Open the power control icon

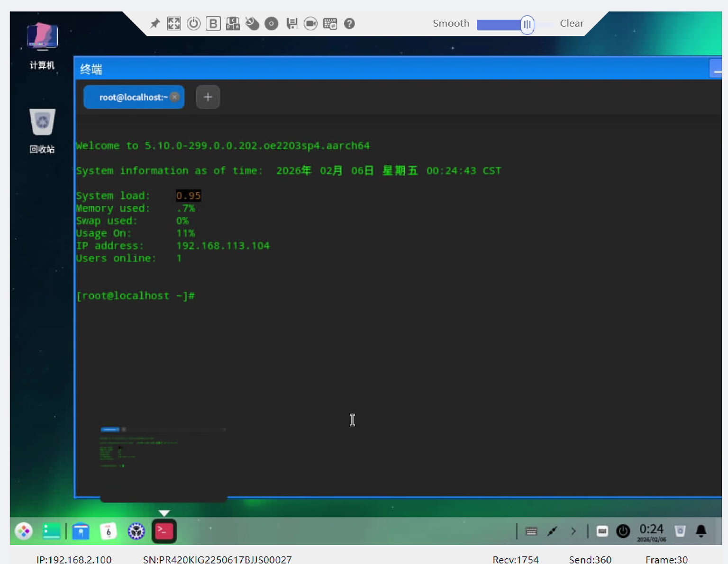193,24
